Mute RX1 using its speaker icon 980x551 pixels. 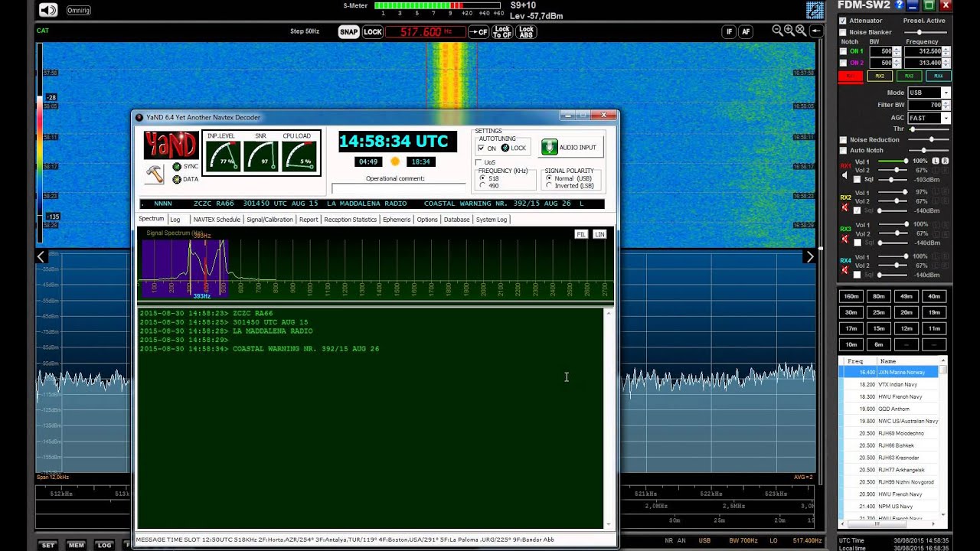coord(846,175)
